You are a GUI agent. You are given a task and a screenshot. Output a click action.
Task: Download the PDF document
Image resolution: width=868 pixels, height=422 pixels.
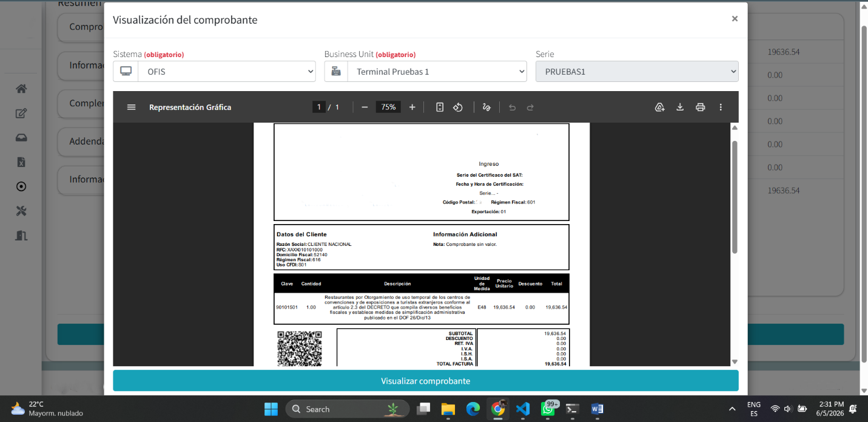[x=680, y=107]
